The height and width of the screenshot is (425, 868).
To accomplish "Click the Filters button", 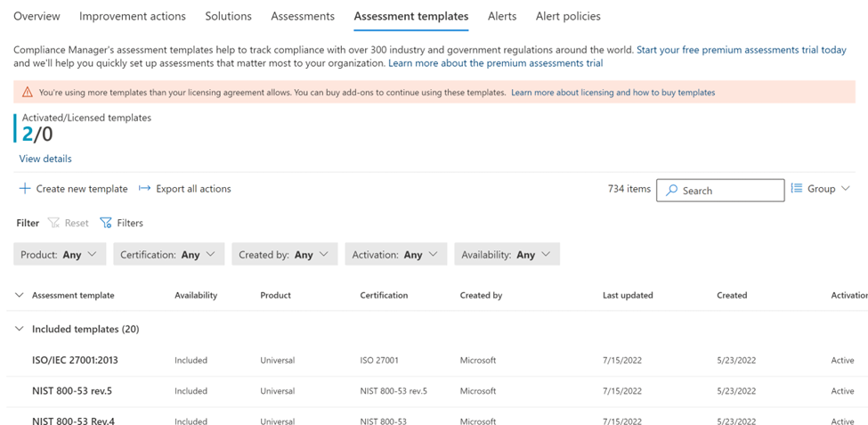I will click(121, 223).
